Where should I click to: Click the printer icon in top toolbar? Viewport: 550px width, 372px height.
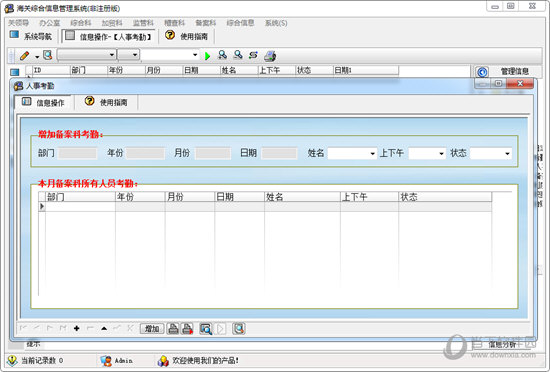(270, 55)
